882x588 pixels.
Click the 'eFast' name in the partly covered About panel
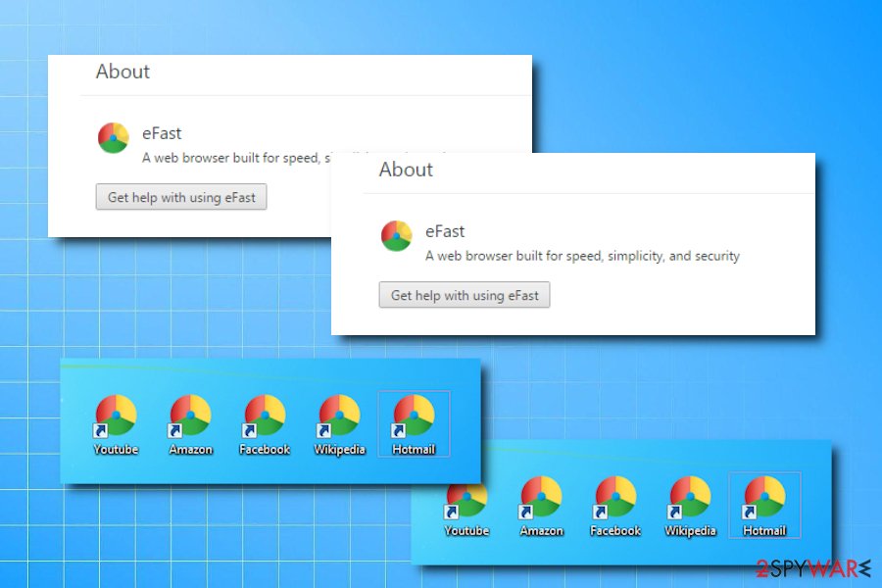pos(162,133)
